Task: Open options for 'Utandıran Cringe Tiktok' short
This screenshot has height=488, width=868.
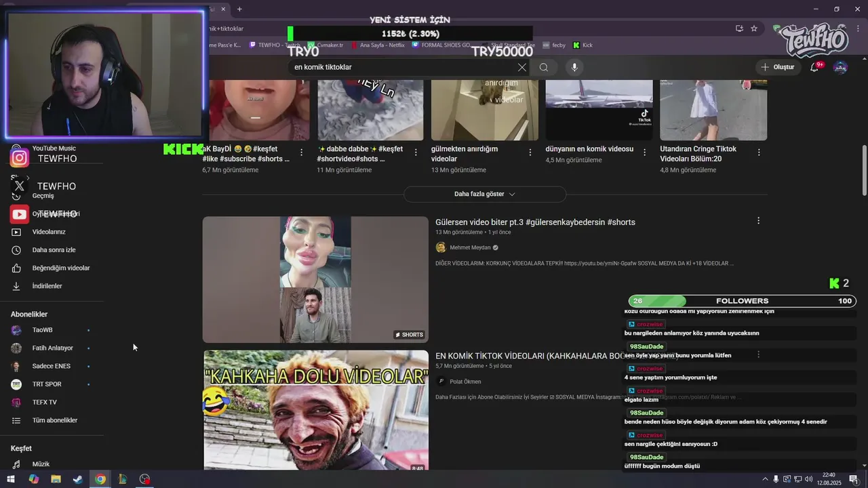Action: click(x=759, y=152)
